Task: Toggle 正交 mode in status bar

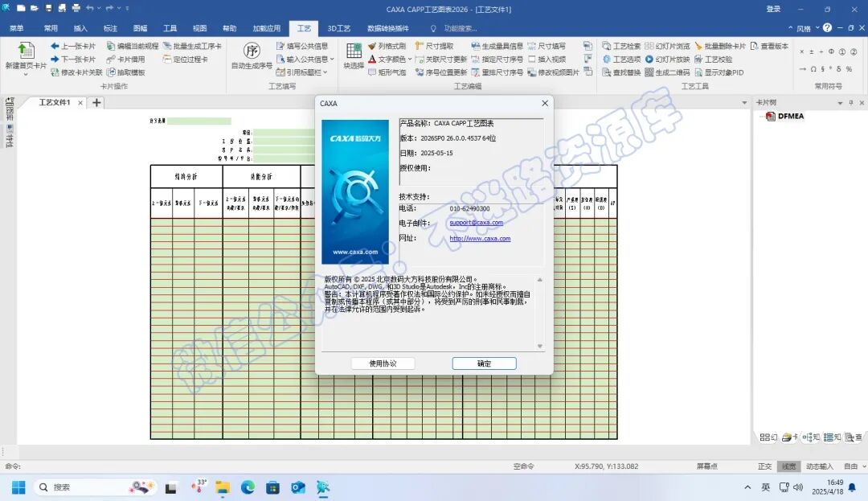Action: tap(764, 466)
